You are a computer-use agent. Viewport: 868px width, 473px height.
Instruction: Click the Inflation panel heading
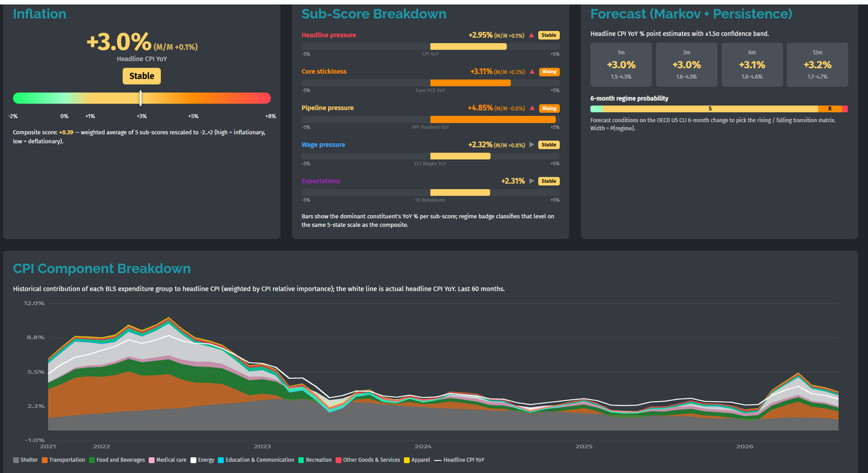pyautogui.click(x=40, y=14)
